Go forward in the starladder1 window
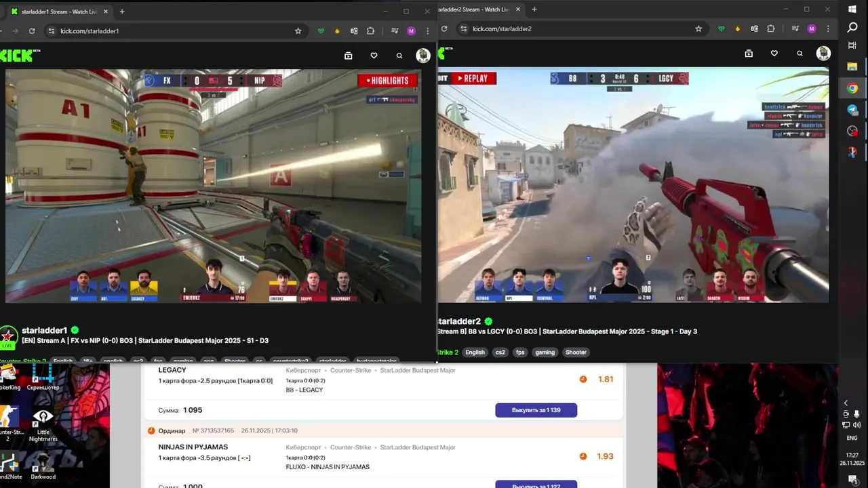The width and height of the screenshot is (868, 488). coord(16,30)
